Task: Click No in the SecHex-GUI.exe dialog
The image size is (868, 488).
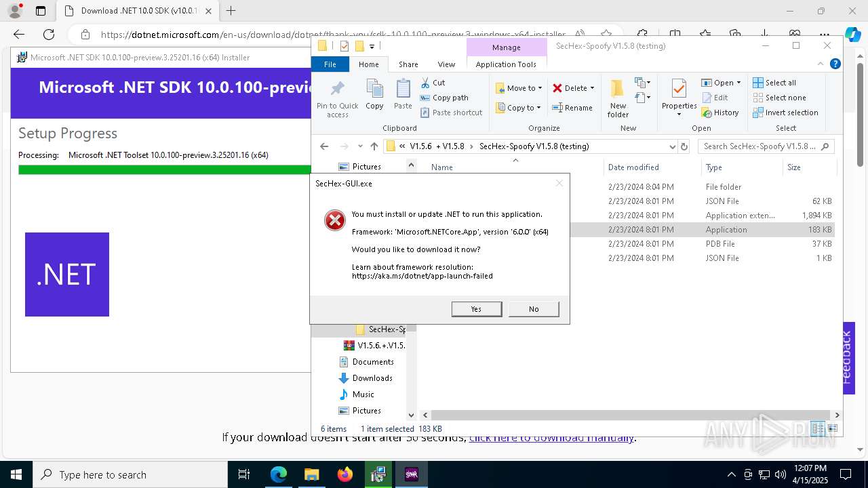Action: tap(534, 309)
